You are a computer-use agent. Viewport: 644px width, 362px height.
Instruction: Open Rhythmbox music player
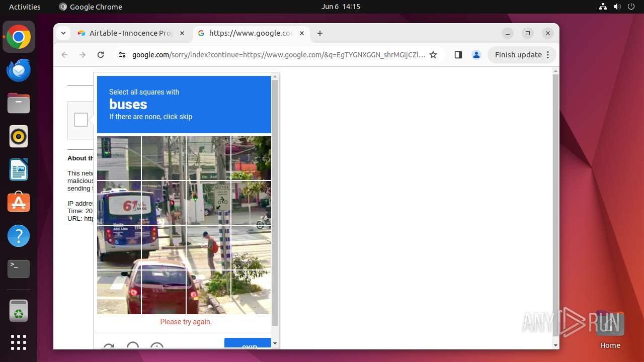click(19, 137)
